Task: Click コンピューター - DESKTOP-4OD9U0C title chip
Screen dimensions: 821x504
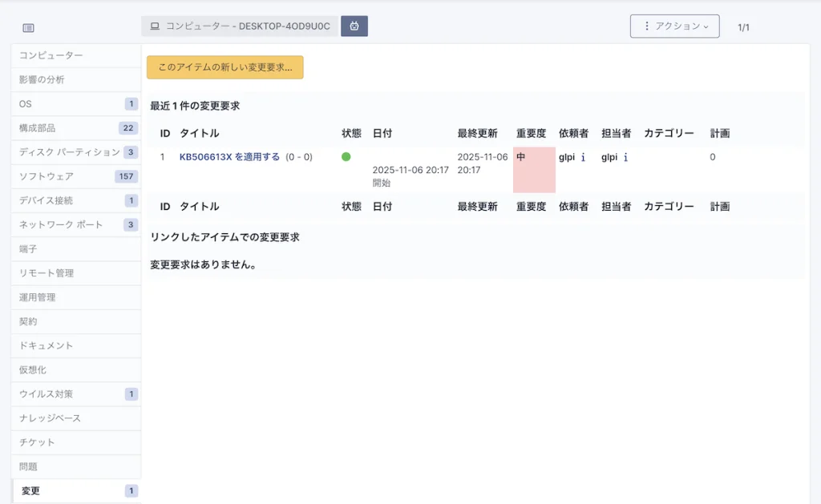Action: coord(241,26)
